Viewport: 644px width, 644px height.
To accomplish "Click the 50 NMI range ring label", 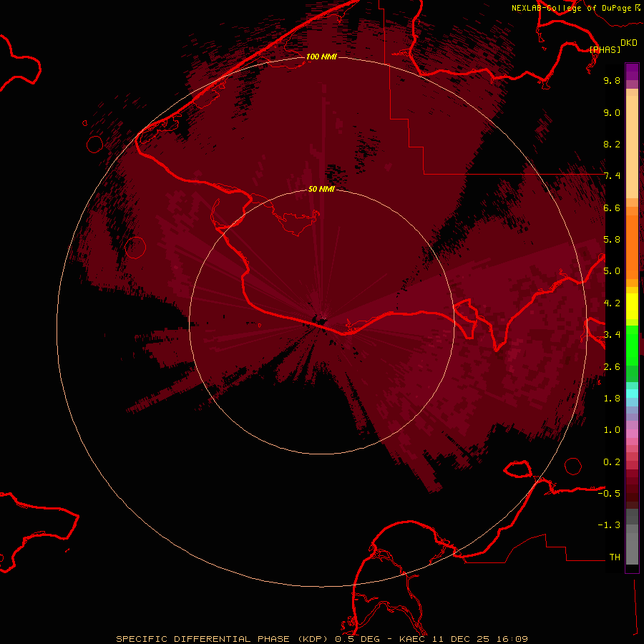I will [321, 189].
